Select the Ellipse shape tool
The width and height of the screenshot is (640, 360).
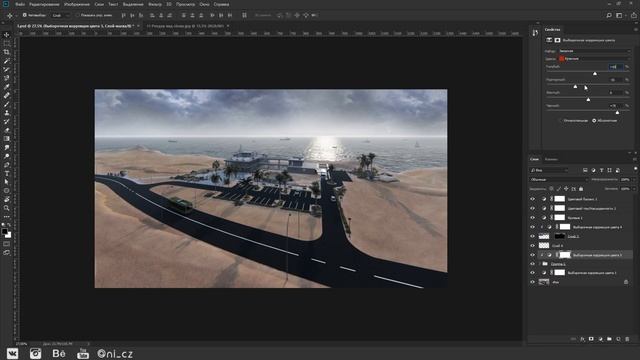point(7,191)
